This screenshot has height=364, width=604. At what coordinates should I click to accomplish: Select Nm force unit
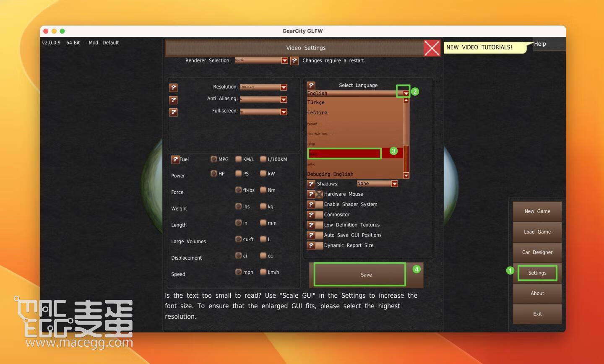pos(263,190)
